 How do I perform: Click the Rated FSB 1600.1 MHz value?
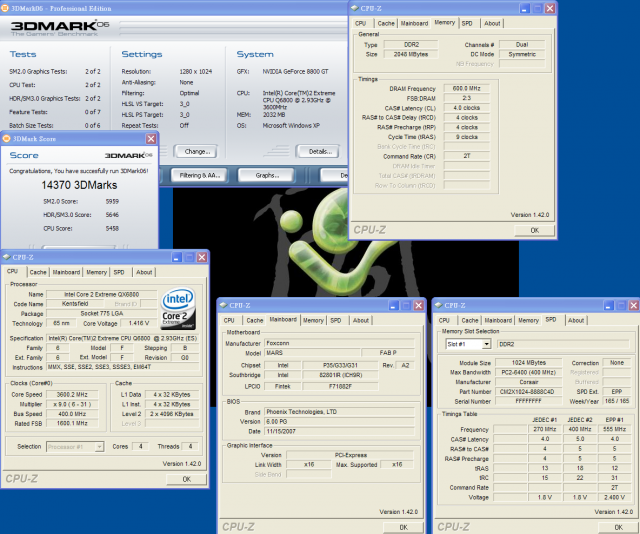click(72, 423)
